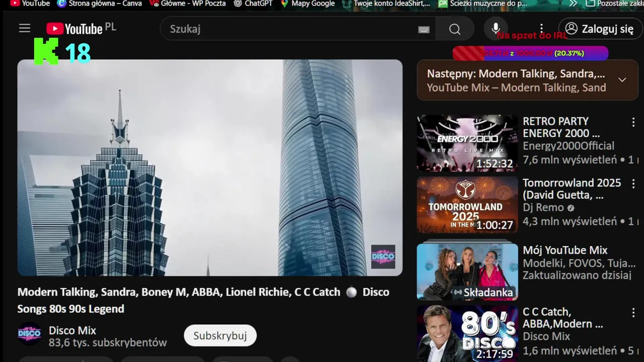This screenshot has width=644, height=362.
Task: Open options for the C C Catch video
Action: pos(633,313)
